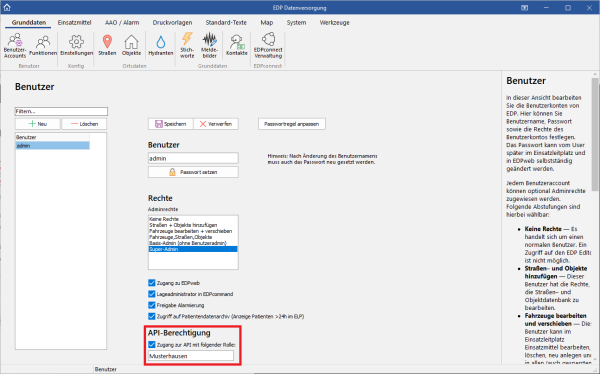Click the Neu button to add user
The image size is (600, 374).
[38, 124]
